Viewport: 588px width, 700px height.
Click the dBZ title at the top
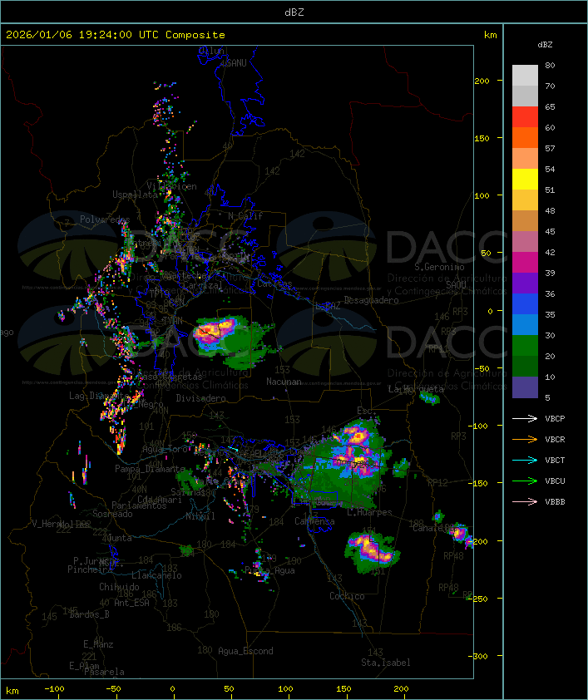[x=294, y=12]
